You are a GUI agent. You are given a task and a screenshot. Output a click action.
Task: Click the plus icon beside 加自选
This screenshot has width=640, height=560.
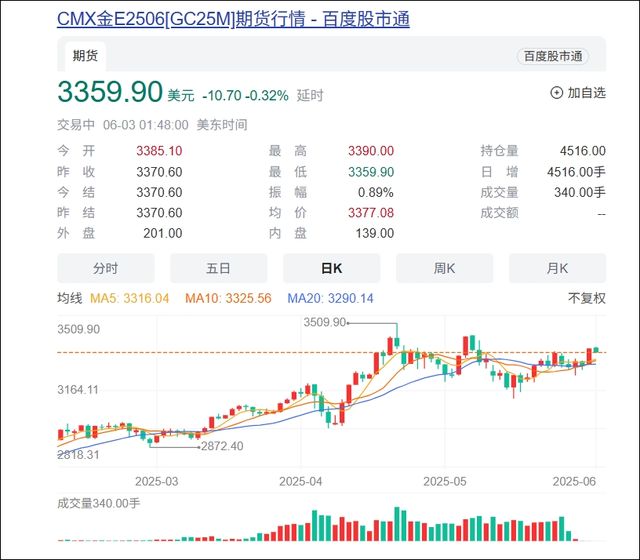pos(557,93)
